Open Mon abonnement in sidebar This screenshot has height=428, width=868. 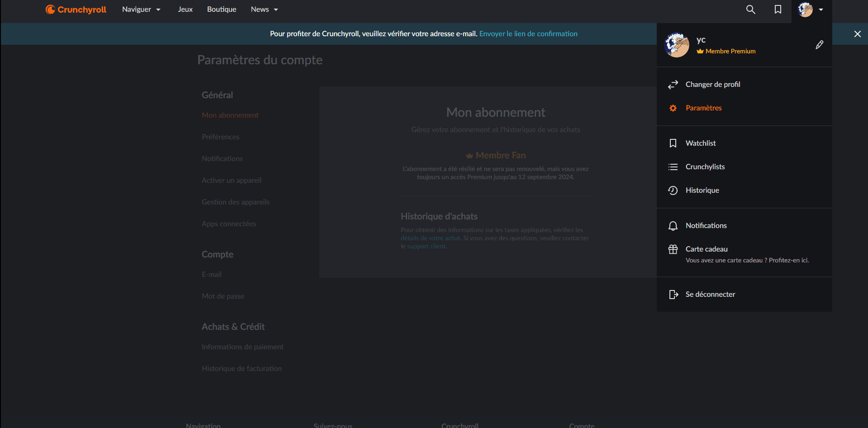[230, 115]
